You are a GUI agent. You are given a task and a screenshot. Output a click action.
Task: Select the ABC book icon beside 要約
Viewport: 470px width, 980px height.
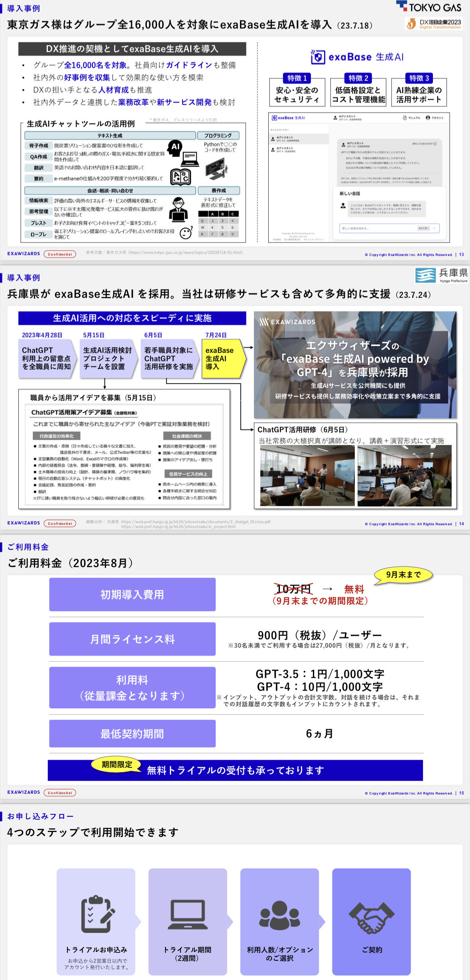pyautogui.click(x=181, y=177)
